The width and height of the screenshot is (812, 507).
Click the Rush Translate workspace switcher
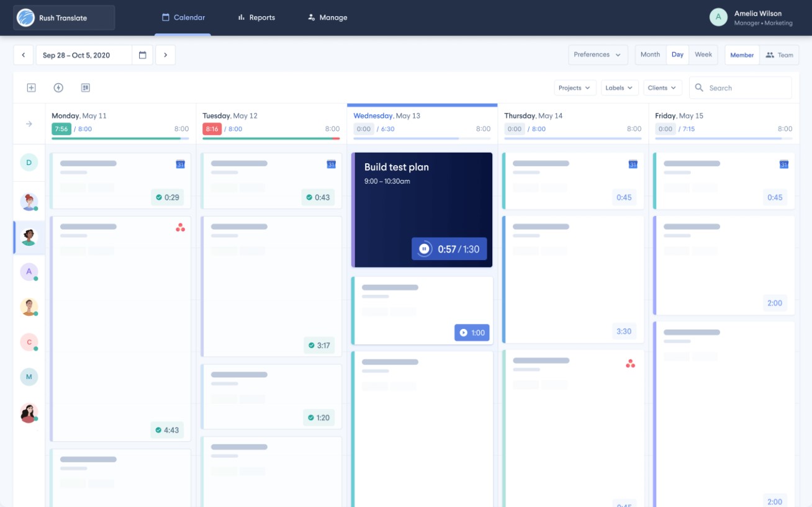click(x=64, y=17)
